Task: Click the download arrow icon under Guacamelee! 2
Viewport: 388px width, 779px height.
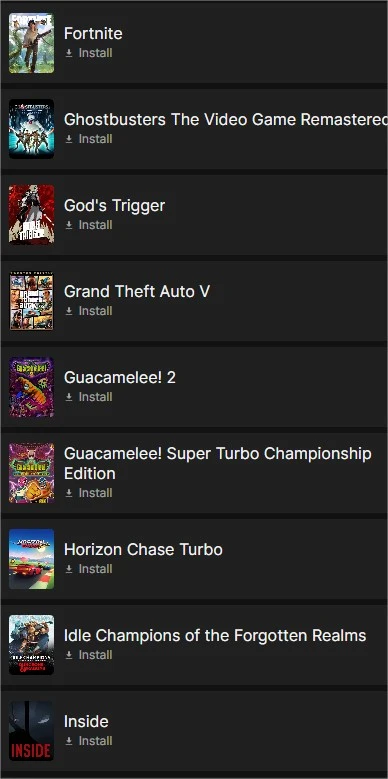Action: pyautogui.click(x=69, y=397)
